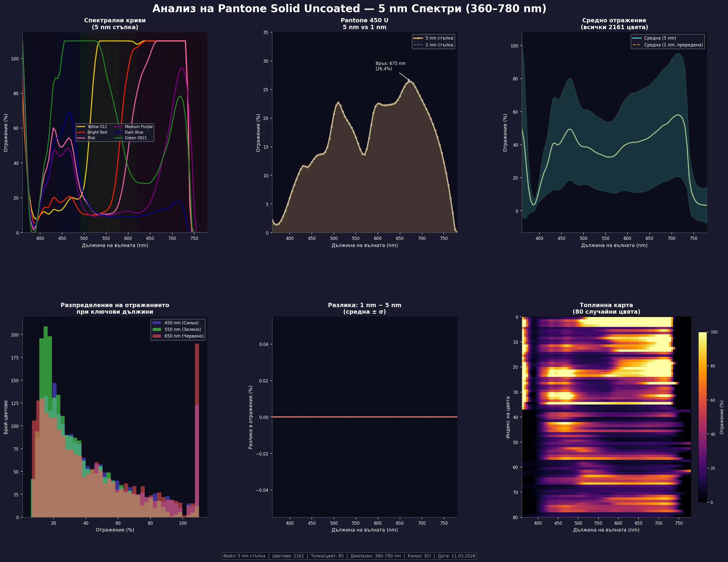Click the "5 nm стъпка" legend label
The height and width of the screenshot is (562, 728).
tap(439, 38)
